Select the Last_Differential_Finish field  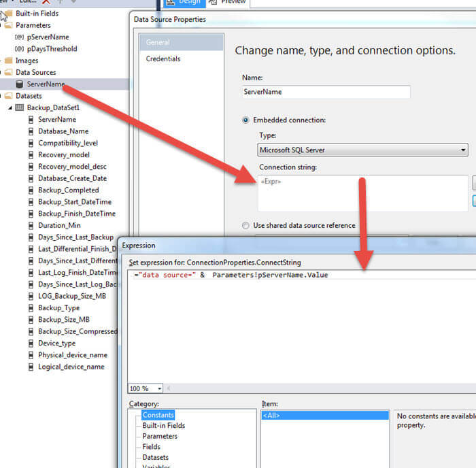click(x=77, y=249)
